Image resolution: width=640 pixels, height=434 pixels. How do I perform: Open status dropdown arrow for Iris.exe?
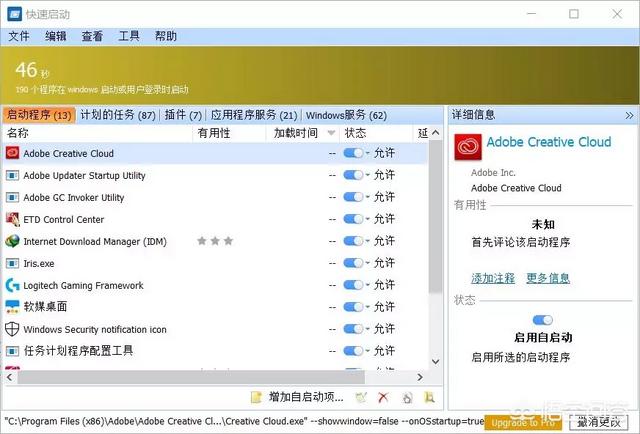[367, 263]
